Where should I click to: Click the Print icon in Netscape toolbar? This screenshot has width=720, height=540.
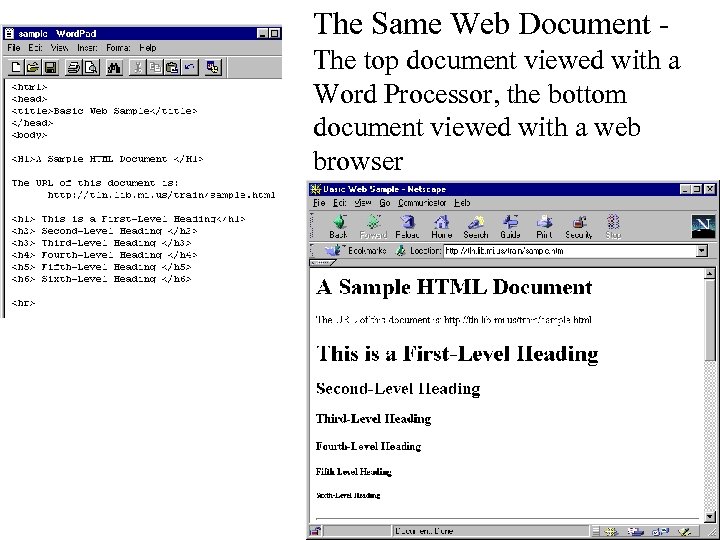[x=544, y=227]
